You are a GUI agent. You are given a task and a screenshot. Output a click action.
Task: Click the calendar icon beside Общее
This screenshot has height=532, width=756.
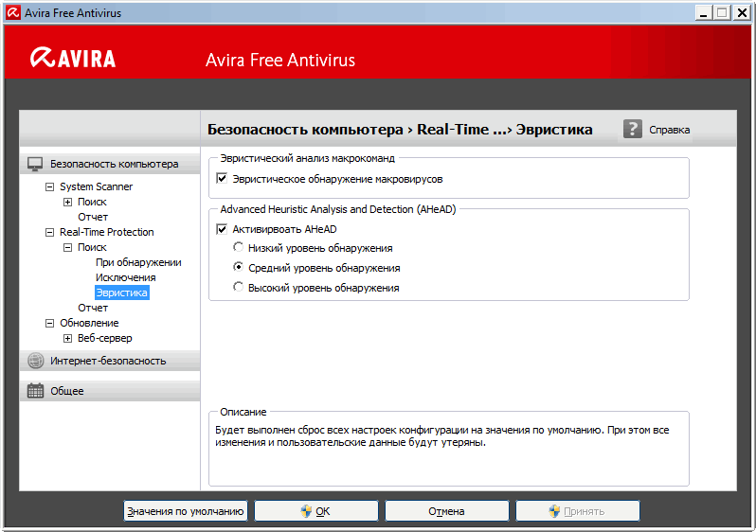[x=35, y=391]
